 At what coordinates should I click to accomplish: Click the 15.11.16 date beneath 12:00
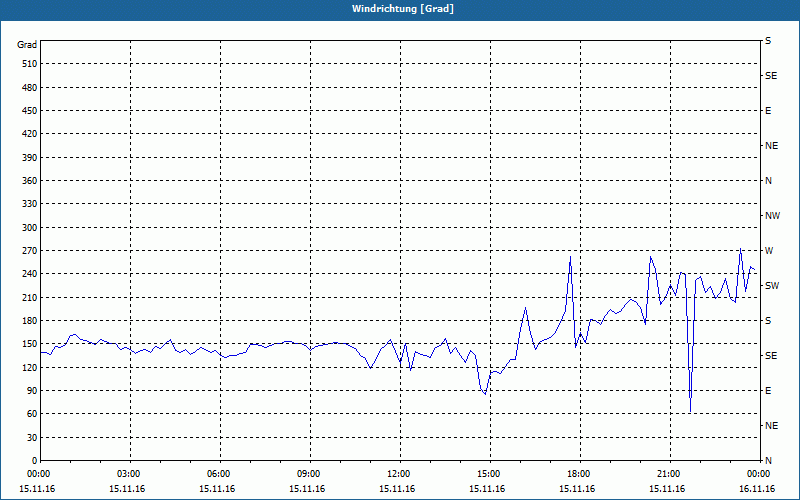[397, 489]
